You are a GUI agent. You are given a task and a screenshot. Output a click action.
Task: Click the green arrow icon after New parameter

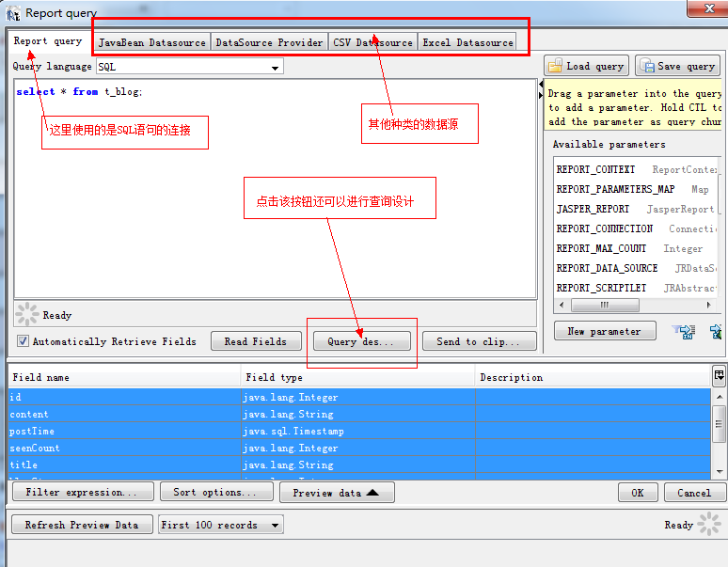(716, 331)
